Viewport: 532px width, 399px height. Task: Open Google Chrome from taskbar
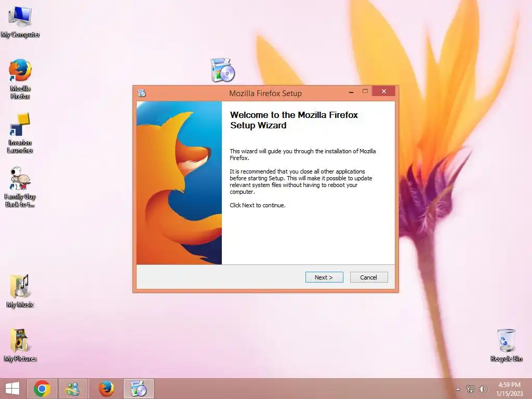click(42, 389)
